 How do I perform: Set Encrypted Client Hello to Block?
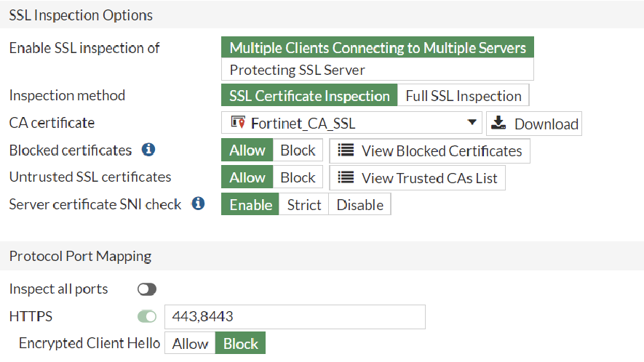(x=240, y=343)
